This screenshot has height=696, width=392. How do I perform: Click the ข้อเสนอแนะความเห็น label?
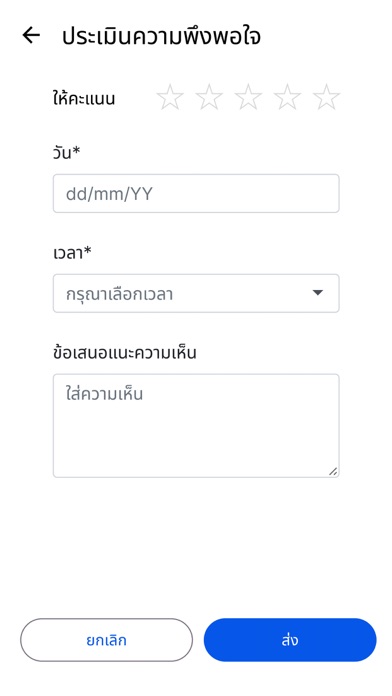124,353
